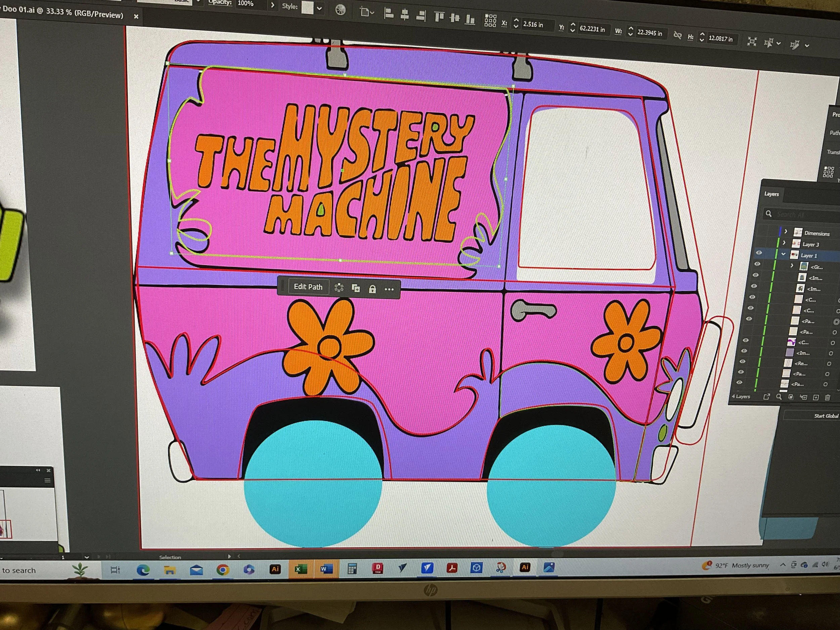This screenshot has width=840, height=630.
Task: Toggle visibility of Layer 1
Action: pos(759,253)
